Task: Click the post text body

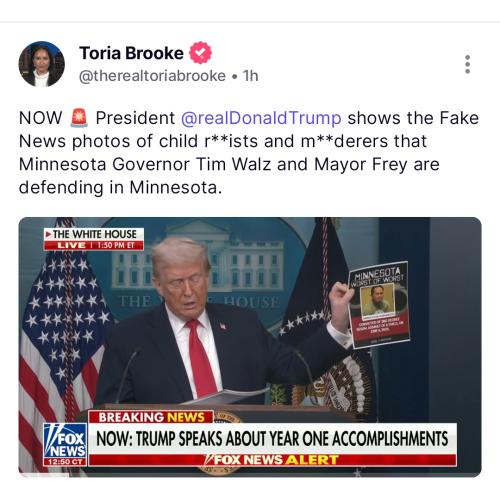Action: [x=249, y=153]
